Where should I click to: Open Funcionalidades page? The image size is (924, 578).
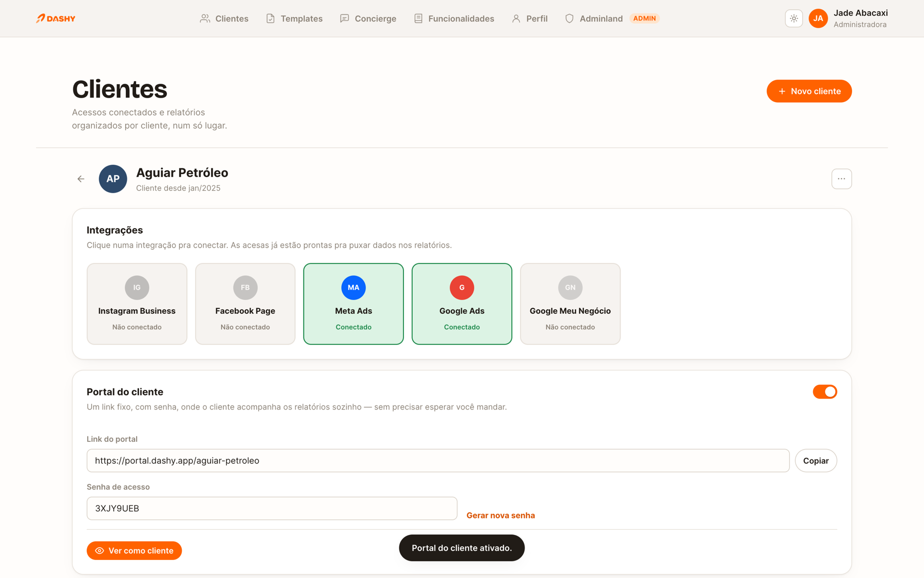click(x=454, y=18)
